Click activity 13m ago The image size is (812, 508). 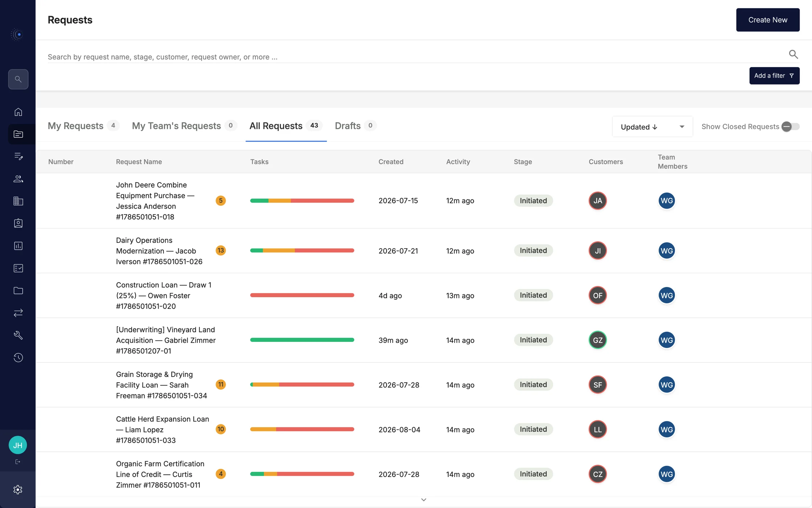[x=460, y=296]
